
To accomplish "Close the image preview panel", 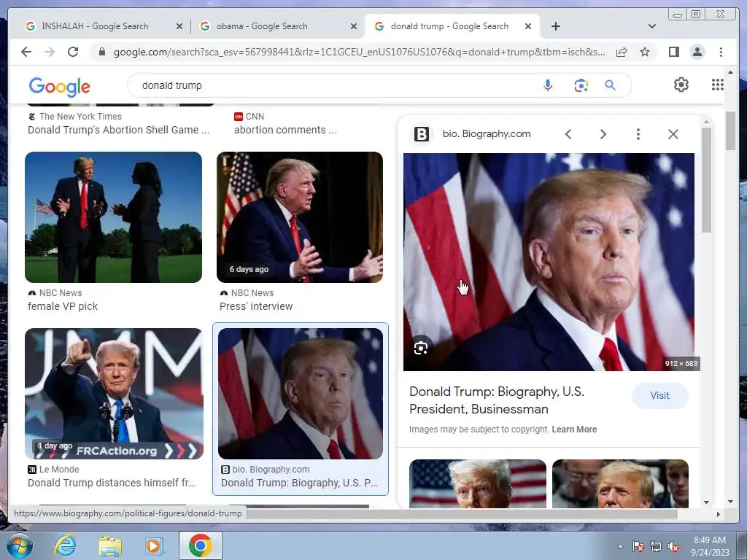I will tap(673, 134).
